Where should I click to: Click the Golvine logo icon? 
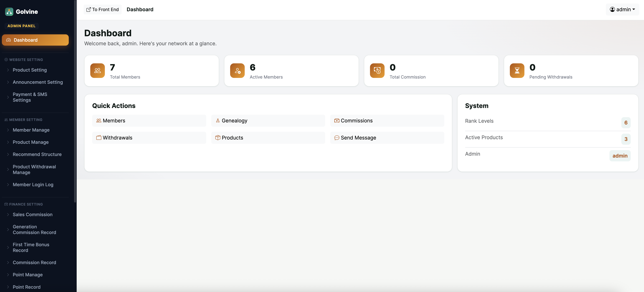(9, 12)
